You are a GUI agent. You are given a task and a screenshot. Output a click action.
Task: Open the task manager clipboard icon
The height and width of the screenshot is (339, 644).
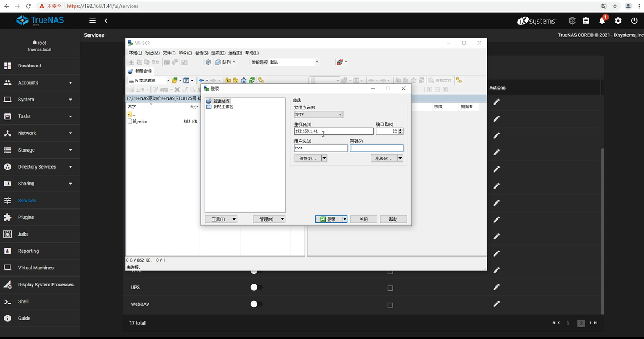pyautogui.click(x=586, y=21)
